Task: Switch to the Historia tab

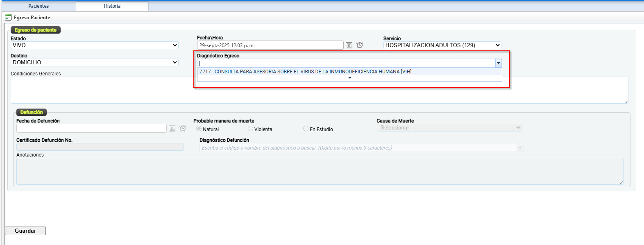Action: point(112,6)
